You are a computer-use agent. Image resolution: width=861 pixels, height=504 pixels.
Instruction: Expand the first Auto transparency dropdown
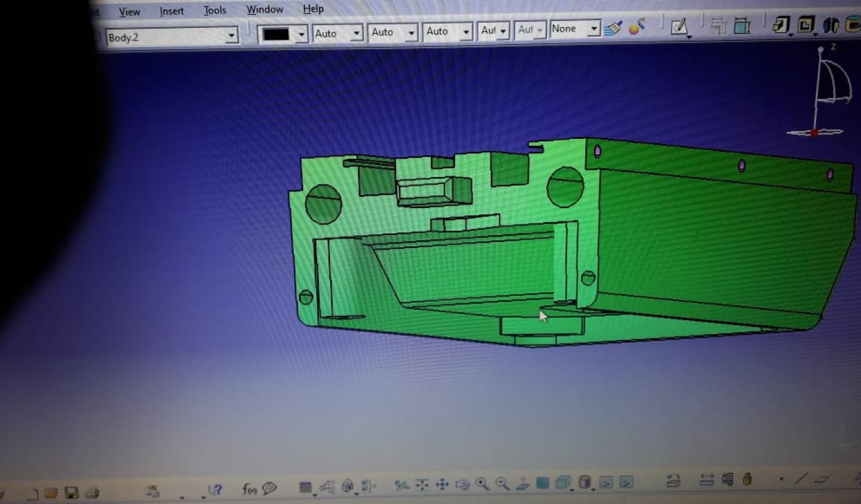click(356, 33)
